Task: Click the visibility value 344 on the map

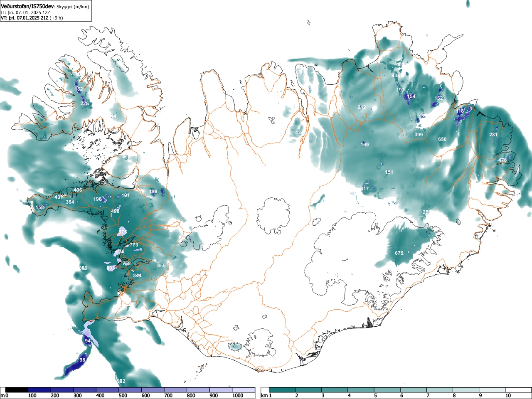Action: pyautogui.click(x=137, y=276)
